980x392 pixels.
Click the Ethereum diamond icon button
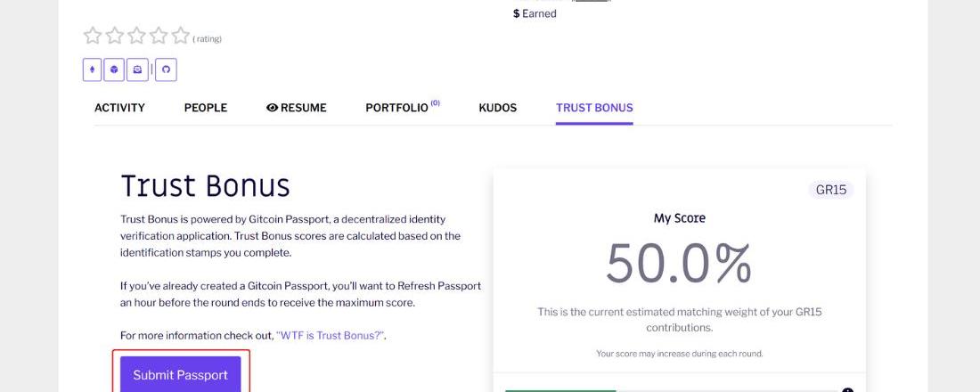(93, 70)
